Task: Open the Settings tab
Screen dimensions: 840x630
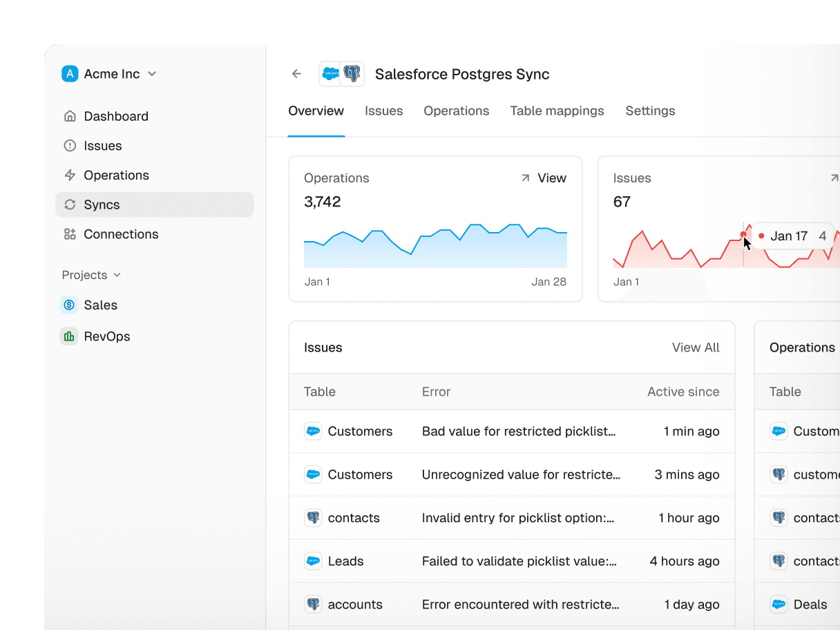Action: pos(650,111)
